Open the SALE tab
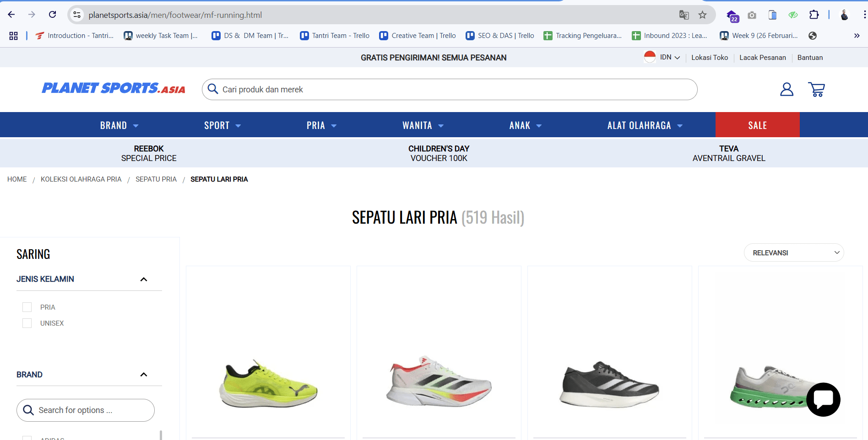 click(758, 125)
